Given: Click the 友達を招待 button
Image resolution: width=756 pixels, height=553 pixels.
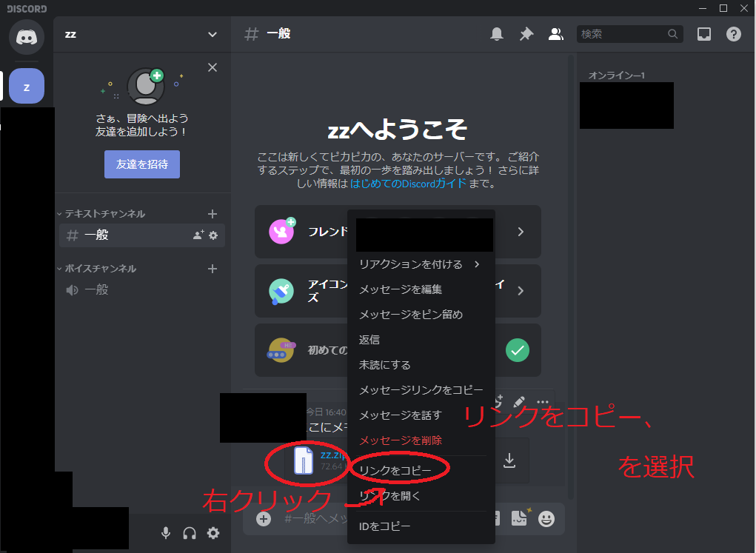Looking at the screenshot, I should [141, 164].
